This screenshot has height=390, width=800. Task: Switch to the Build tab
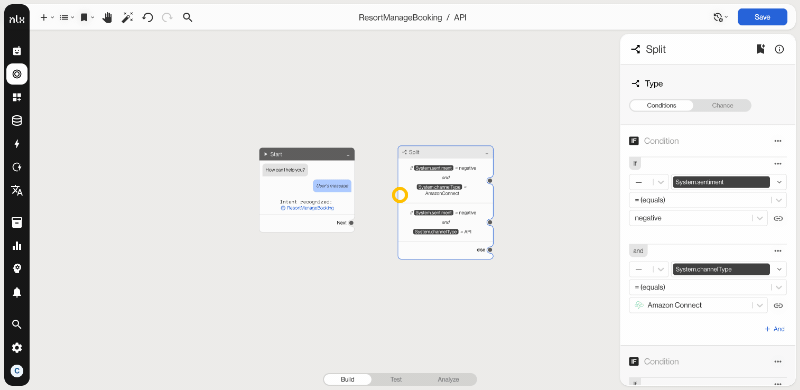point(347,379)
